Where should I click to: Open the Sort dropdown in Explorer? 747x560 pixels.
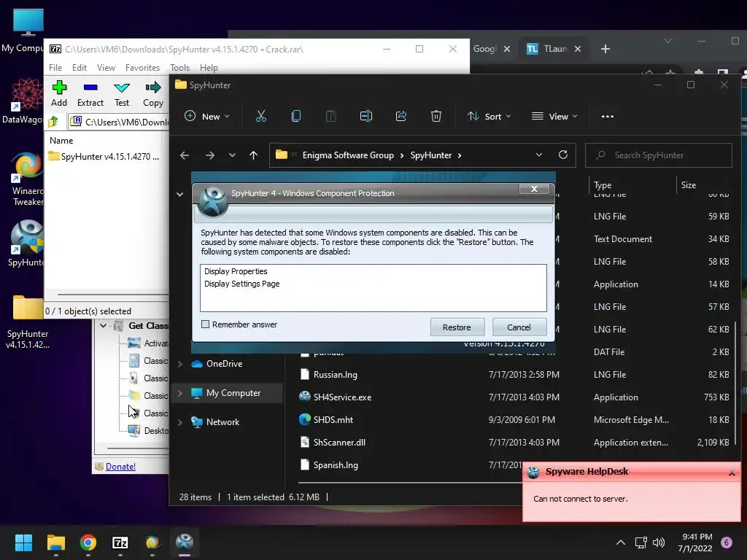click(x=489, y=116)
